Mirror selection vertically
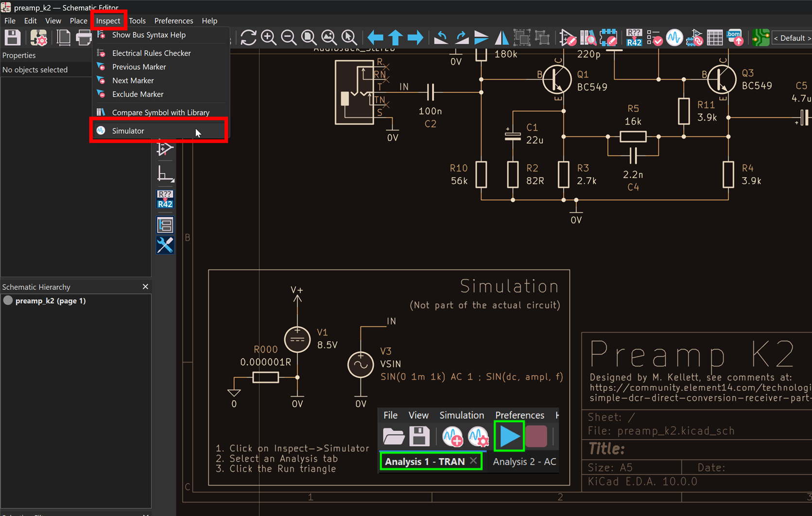 (x=481, y=37)
